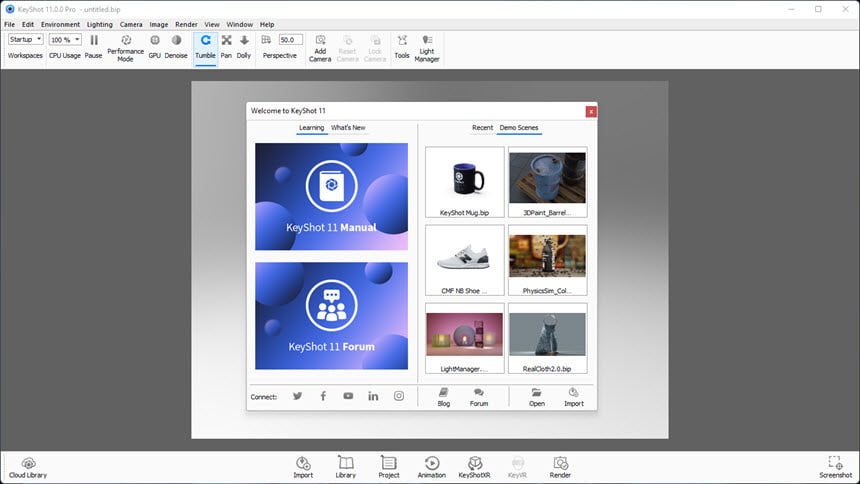860x484 pixels.
Task: Open the Window menu
Action: pos(240,24)
